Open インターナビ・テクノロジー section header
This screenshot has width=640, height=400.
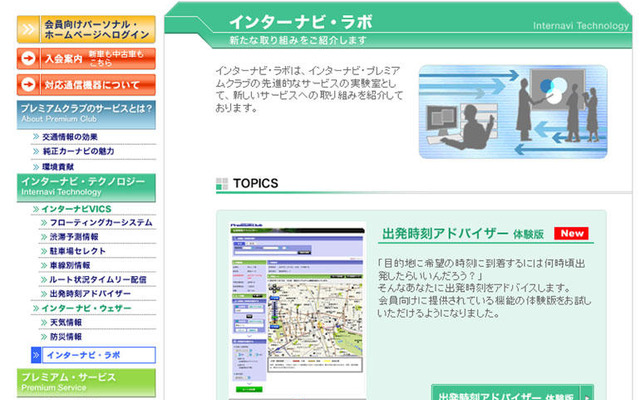pyautogui.click(x=86, y=188)
